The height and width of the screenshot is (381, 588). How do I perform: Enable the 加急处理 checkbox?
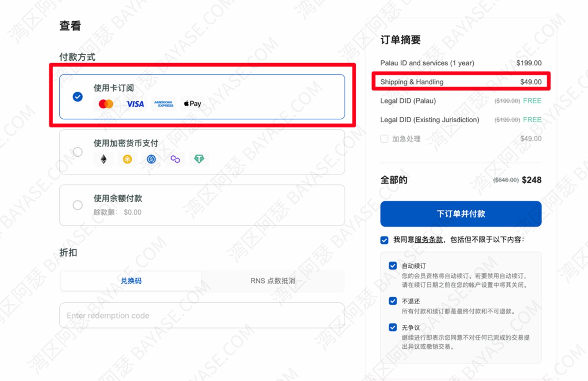point(384,139)
